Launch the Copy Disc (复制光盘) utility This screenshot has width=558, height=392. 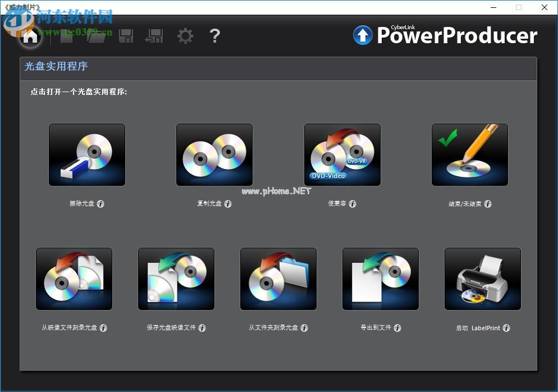click(214, 155)
